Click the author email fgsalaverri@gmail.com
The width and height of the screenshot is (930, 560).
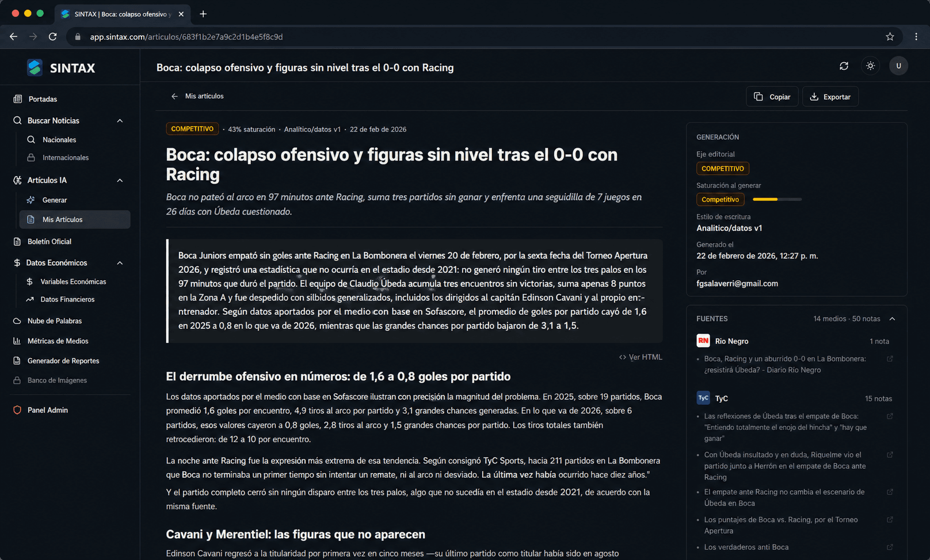737,284
